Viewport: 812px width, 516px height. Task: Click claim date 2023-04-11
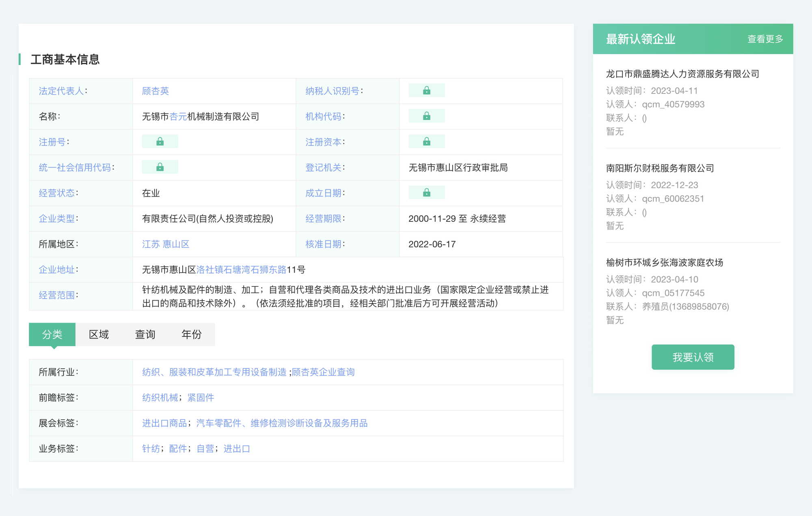click(674, 91)
